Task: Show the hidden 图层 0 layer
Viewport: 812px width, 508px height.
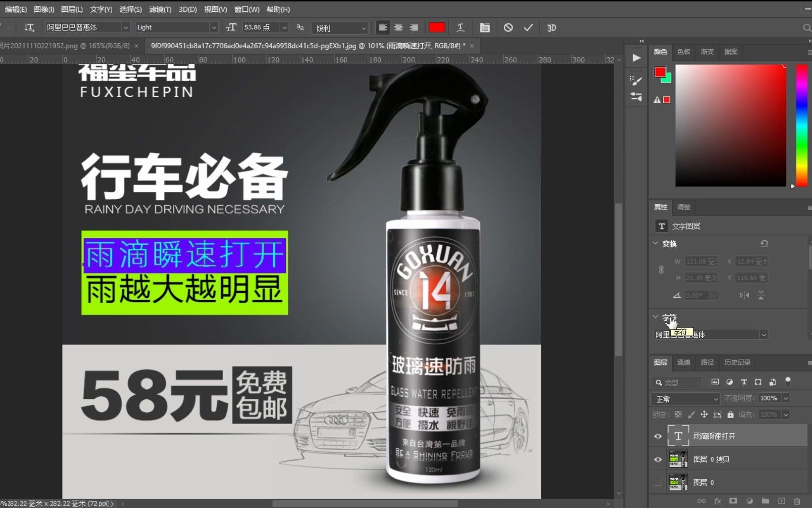Action: click(x=658, y=482)
